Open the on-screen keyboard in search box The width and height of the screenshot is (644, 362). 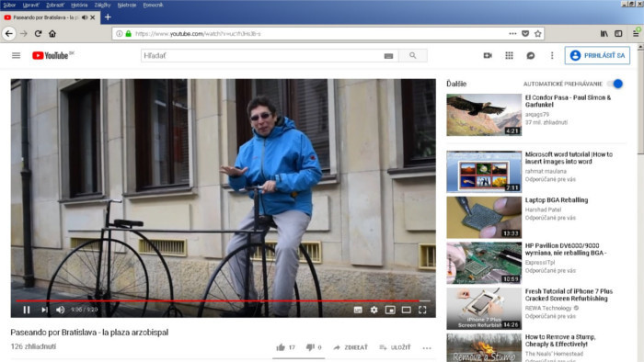pos(388,56)
